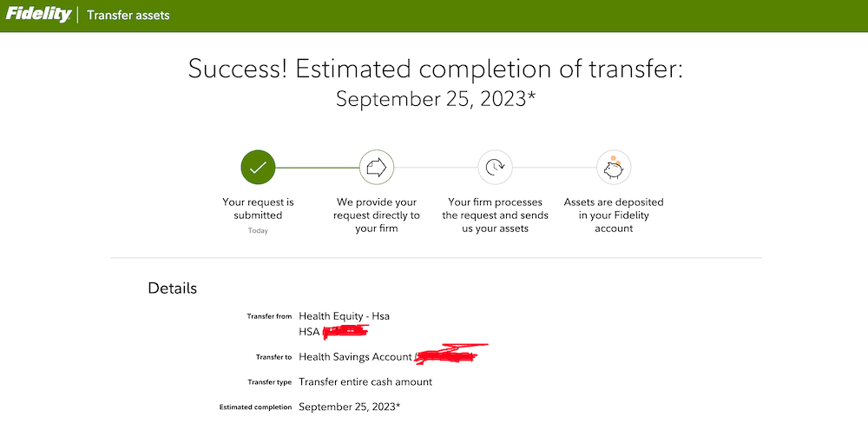Image resolution: width=868 pixels, height=424 pixels.
Task: Click the Fidelity logo in header
Action: 38,15
